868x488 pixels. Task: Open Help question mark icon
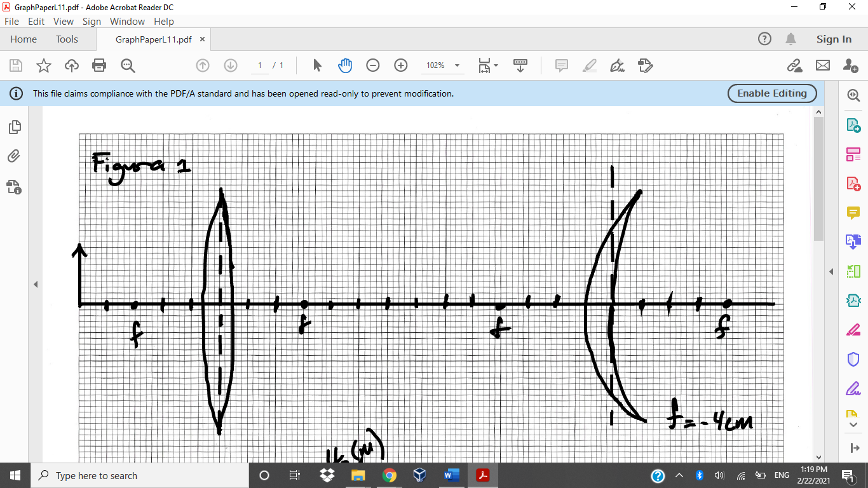765,39
